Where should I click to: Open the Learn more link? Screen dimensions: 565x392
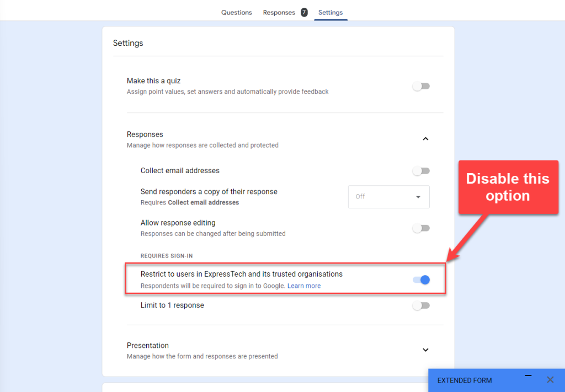click(304, 286)
